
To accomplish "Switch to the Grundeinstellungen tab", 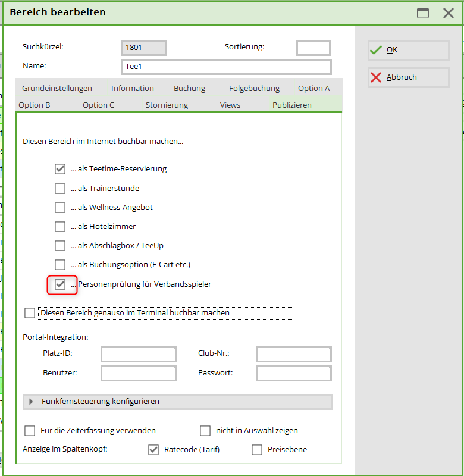I will 57,89.
